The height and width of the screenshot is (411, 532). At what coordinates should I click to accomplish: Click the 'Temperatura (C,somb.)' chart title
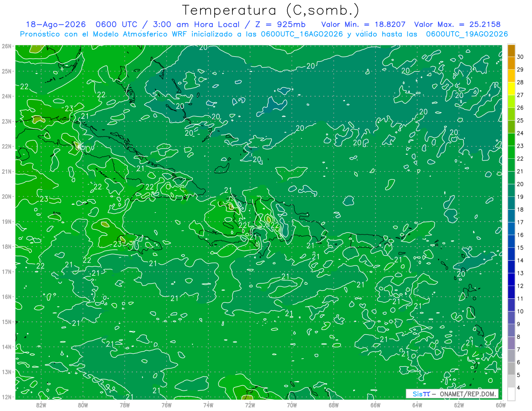(270, 10)
